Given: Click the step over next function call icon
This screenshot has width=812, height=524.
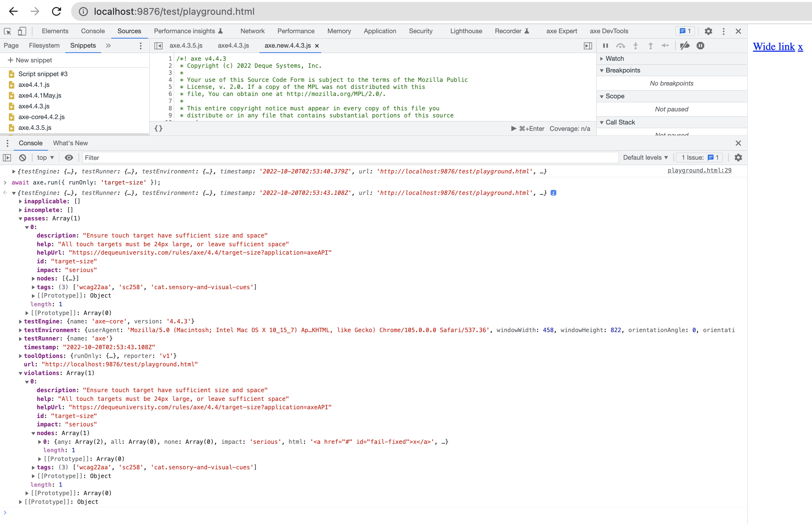Looking at the screenshot, I should (621, 46).
